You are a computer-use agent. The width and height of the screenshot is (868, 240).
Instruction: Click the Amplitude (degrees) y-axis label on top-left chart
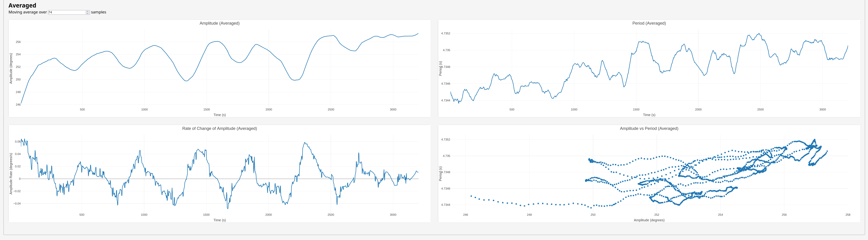point(11,68)
